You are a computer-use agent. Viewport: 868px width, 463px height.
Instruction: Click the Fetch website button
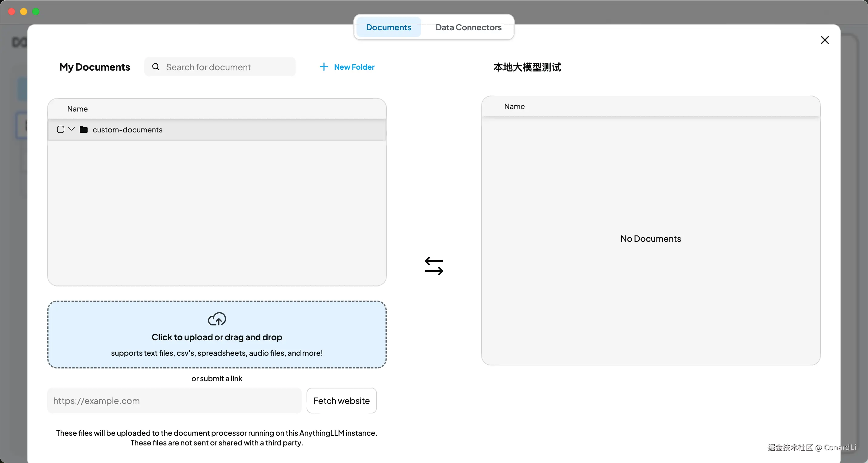click(341, 401)
